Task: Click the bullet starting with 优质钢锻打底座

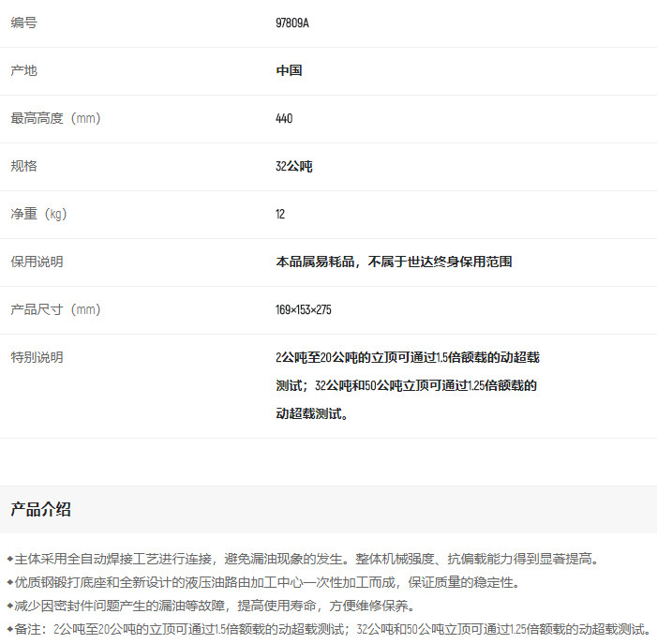Action: [263, 582]
